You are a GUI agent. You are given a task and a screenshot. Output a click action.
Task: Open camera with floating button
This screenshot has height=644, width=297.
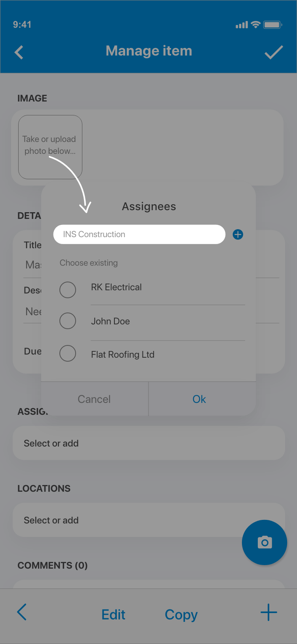coord(264,542)
